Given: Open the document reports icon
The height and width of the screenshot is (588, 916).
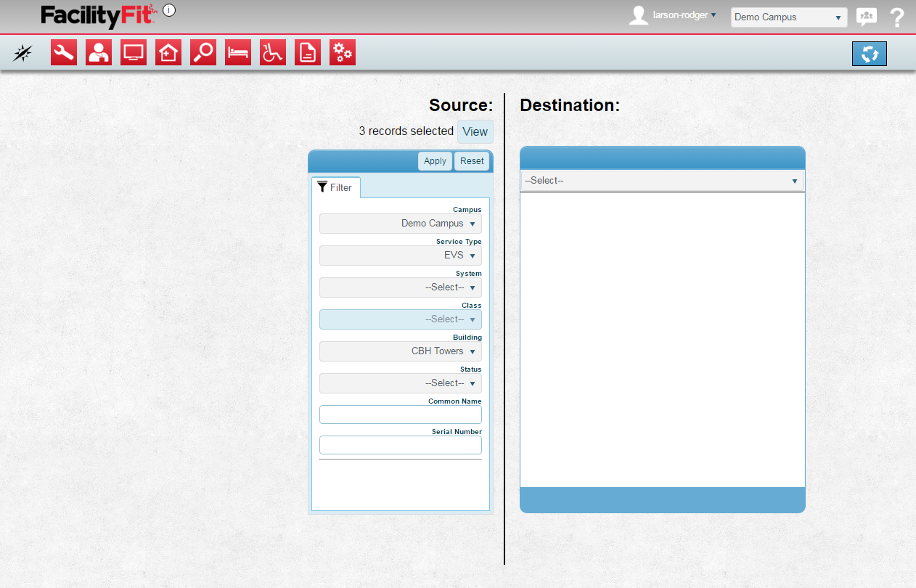Looking at the screenshot, I should pos(308,52).
